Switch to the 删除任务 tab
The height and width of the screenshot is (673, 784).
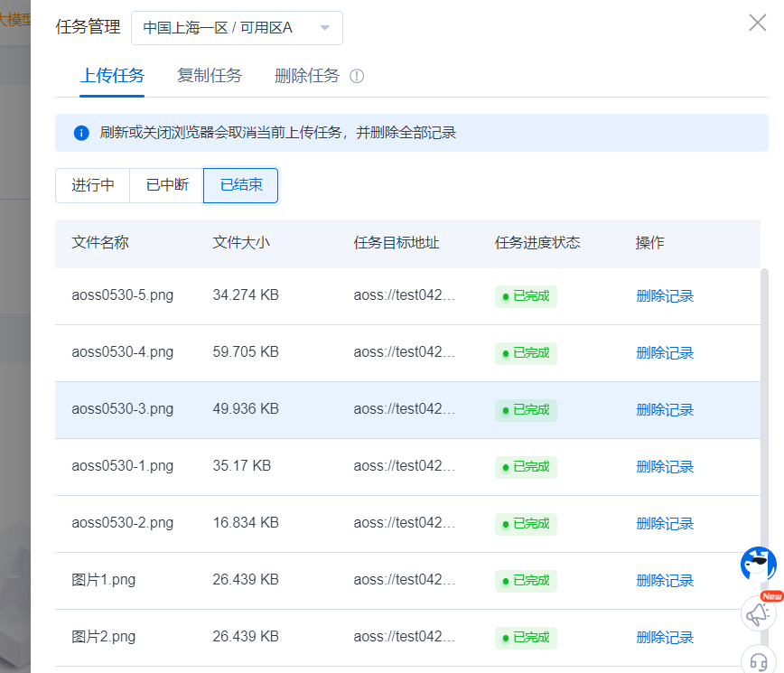307,76
